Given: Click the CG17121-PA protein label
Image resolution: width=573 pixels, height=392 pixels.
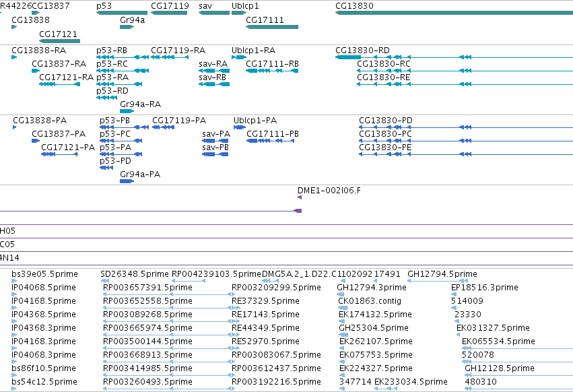Looking at the screenshot, I should click(68, 148).
